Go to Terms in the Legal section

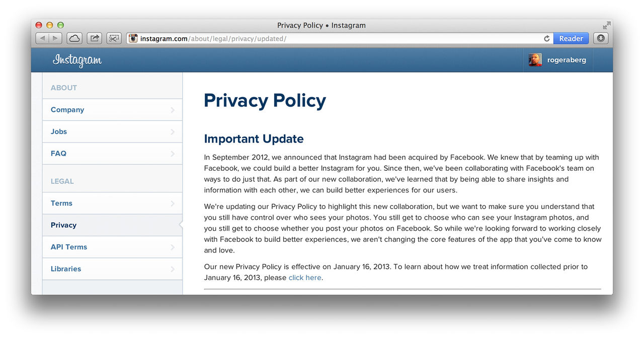tap(112, 204)
